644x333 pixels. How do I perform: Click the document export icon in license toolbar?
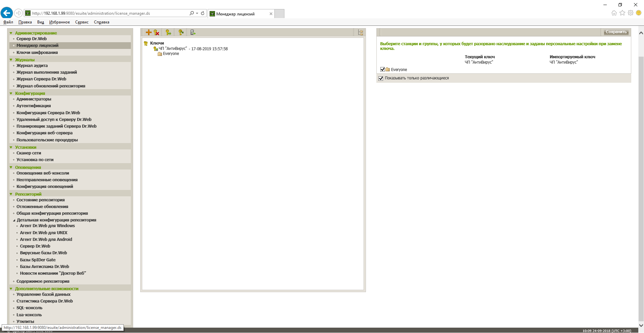(x=193, y=32)
